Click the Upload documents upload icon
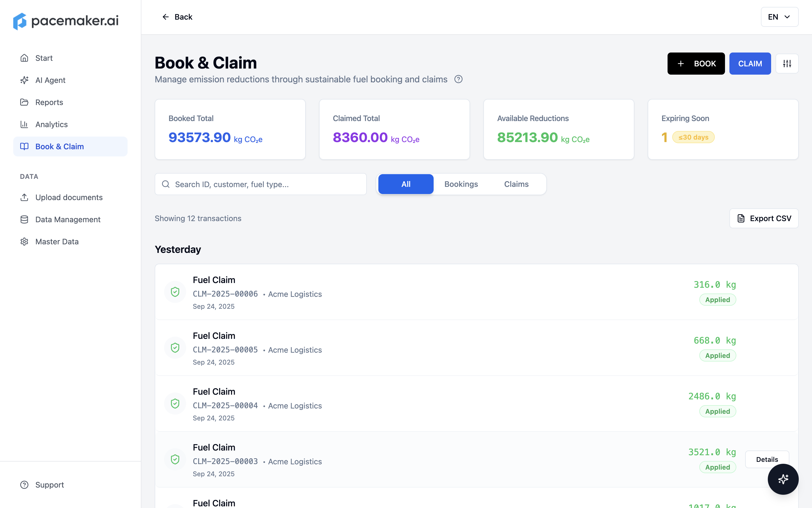 [x=24, y=197]
